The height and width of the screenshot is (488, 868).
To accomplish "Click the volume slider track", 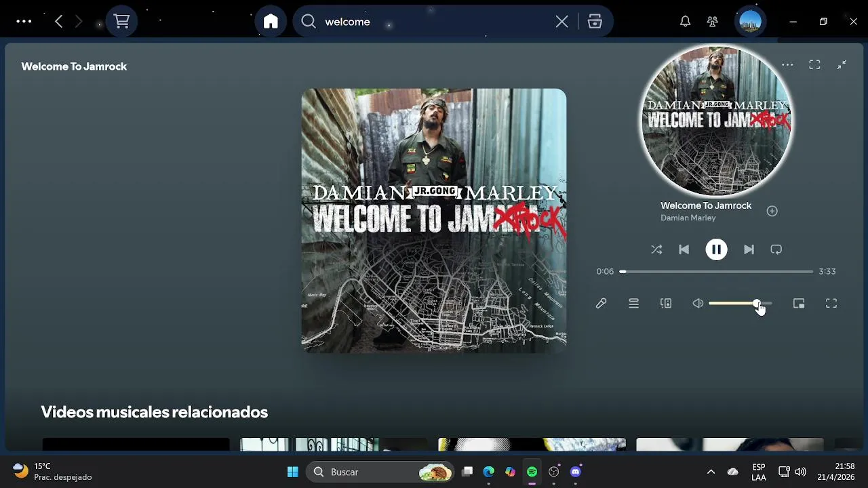I will 740,304.
